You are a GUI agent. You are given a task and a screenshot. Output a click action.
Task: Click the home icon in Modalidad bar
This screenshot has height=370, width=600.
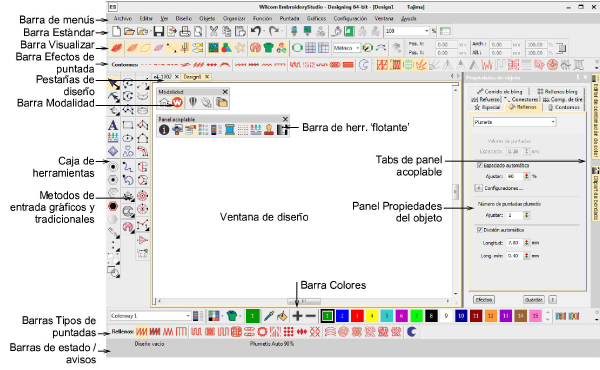click(x=164, y=102)
